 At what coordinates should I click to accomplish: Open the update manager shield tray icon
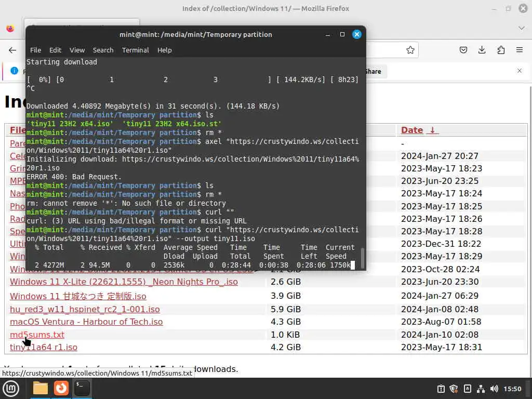pos(454,389)
